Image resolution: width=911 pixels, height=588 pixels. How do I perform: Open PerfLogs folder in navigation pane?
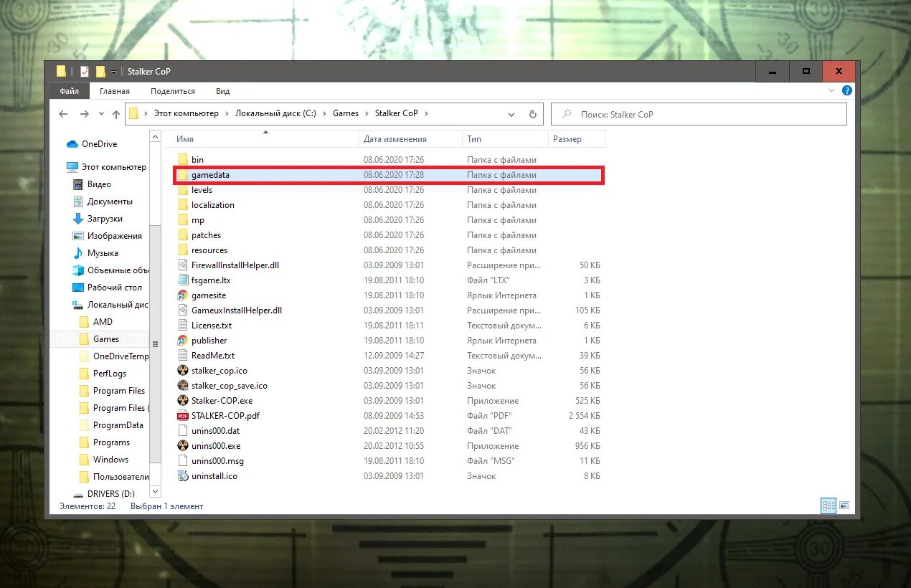pos(103,374)
